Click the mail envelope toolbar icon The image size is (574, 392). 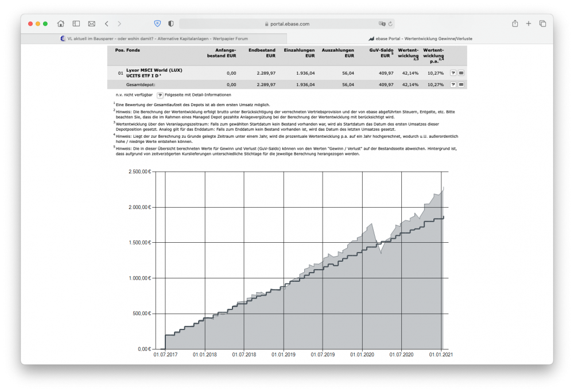click(x=91, y=24)
